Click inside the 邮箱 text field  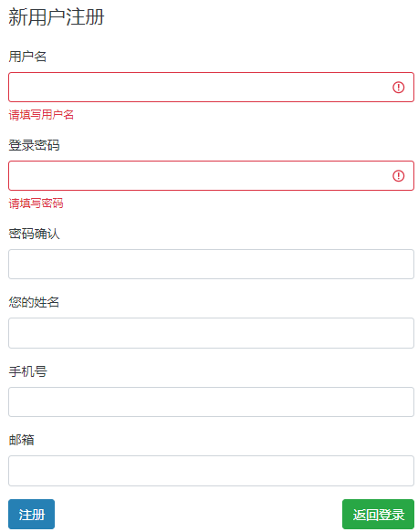point(211,471)
